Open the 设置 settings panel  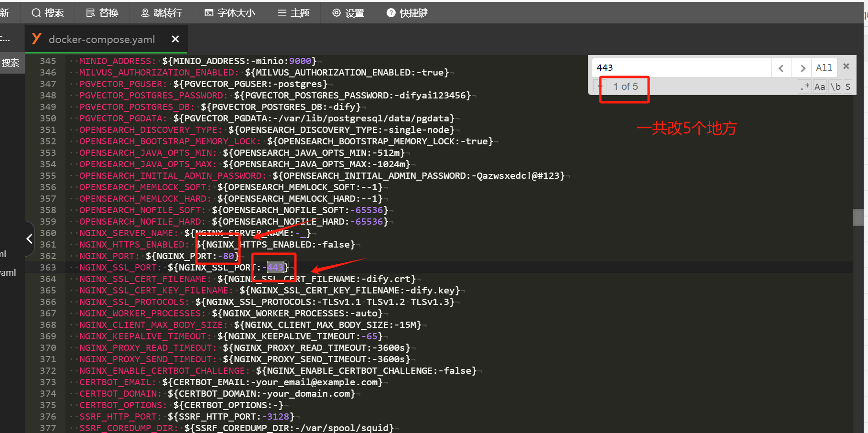coord(348,13)
